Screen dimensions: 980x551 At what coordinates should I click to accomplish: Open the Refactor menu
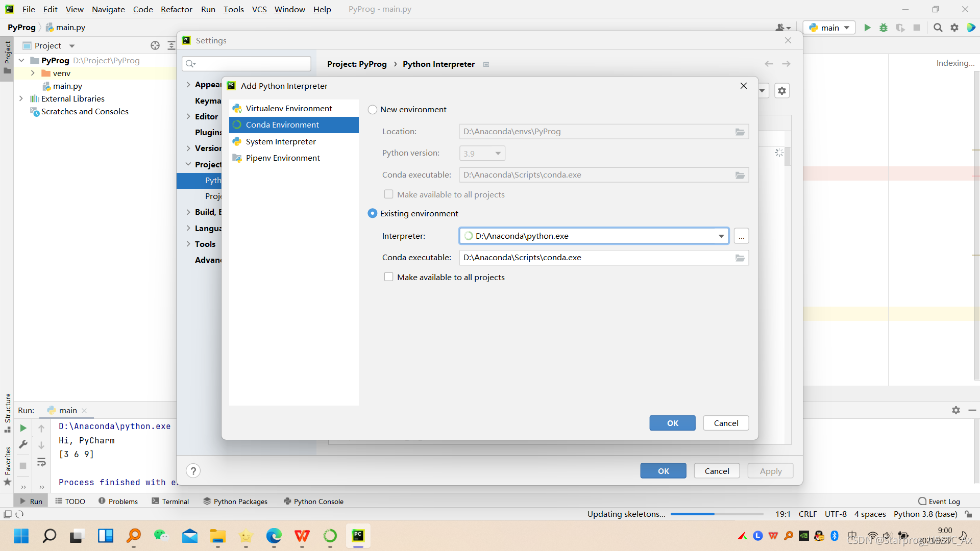click(176, 9)
